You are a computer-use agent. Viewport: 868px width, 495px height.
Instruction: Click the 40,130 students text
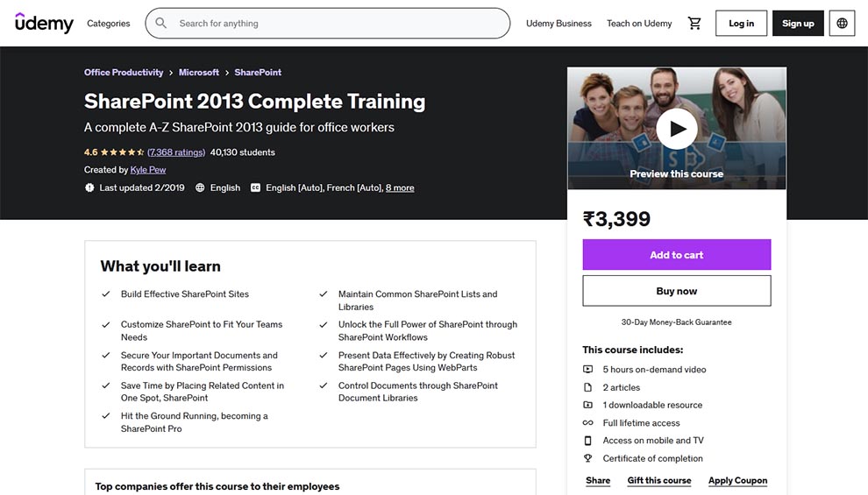(243, 152)
